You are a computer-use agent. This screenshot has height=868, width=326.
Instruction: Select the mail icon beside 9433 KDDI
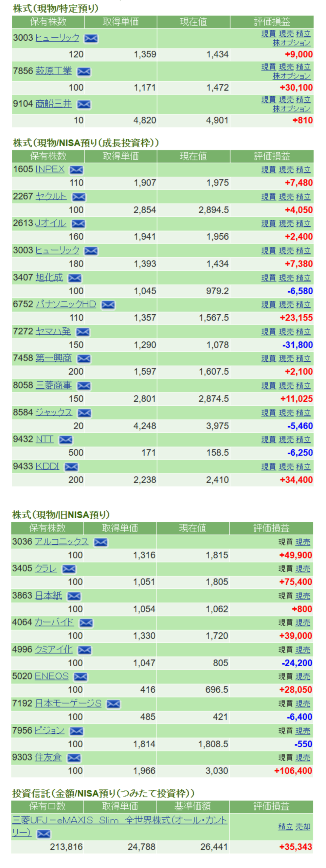click(x=71, y=467)
